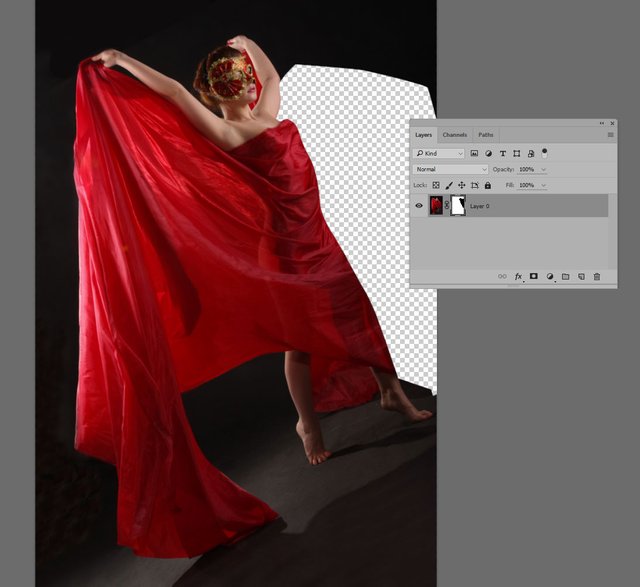Click the Fill 100% value field
640x587 pixels.
[x=527, y=185]
